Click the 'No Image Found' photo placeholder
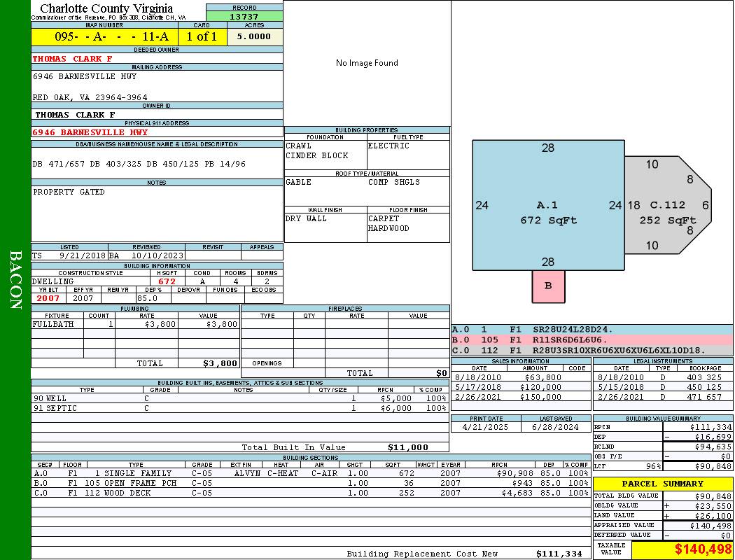The width and height of the screenshot is (735, 560). coord(367,63)
